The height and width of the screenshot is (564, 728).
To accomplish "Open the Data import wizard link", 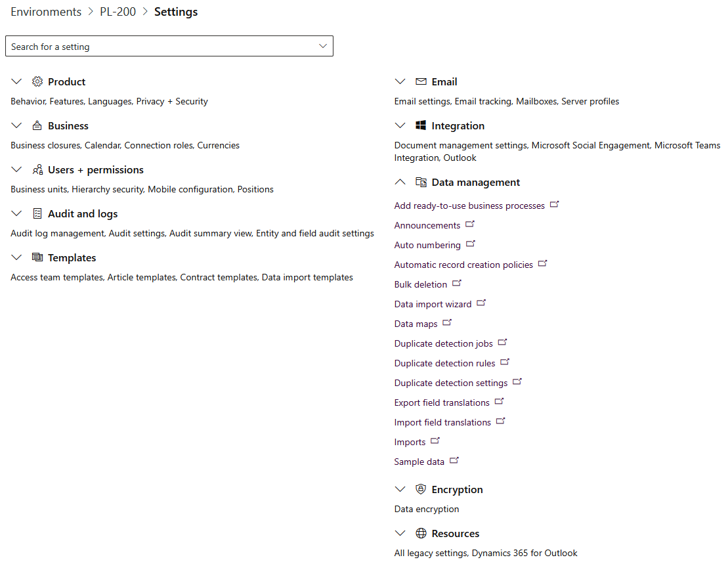I will pos(433,304).
